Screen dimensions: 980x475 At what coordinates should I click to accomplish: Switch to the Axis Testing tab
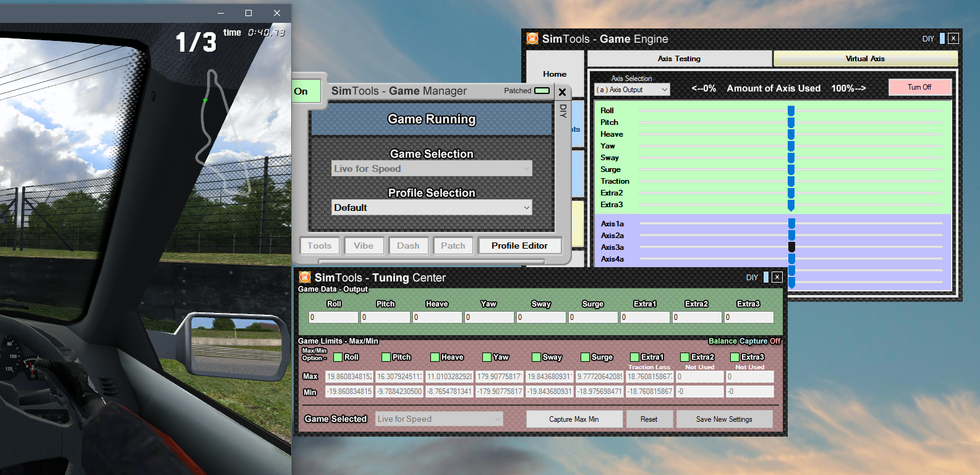[679, 59]
